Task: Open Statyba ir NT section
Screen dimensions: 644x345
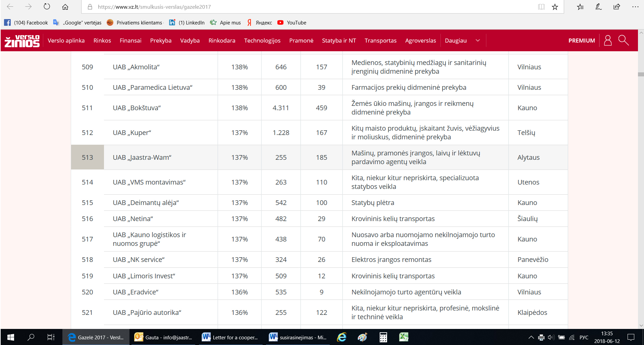Action: point(339,41)
